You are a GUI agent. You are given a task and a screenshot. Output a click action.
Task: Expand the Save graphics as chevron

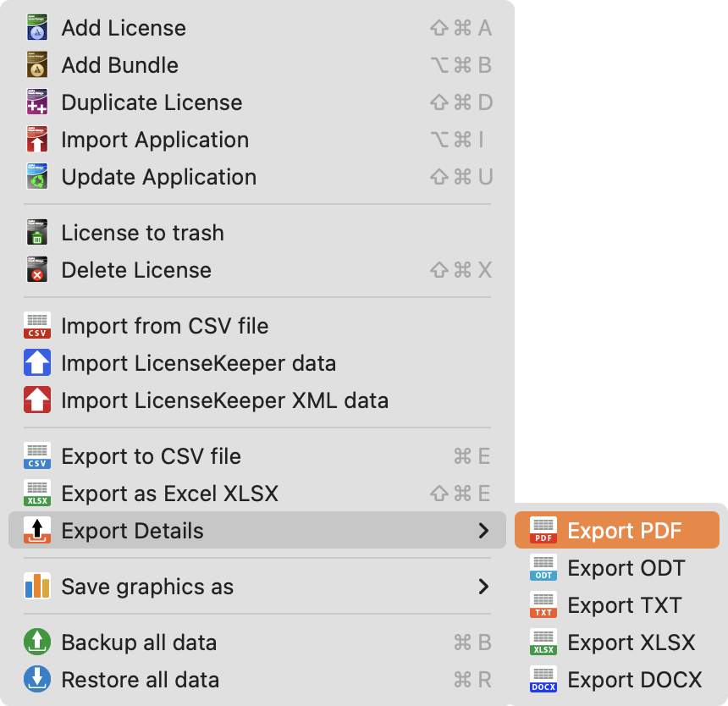483,587
